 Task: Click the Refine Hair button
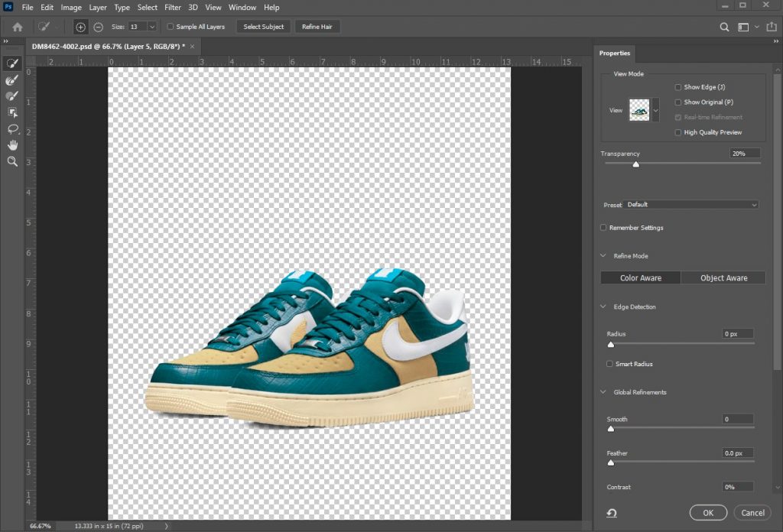317,27
